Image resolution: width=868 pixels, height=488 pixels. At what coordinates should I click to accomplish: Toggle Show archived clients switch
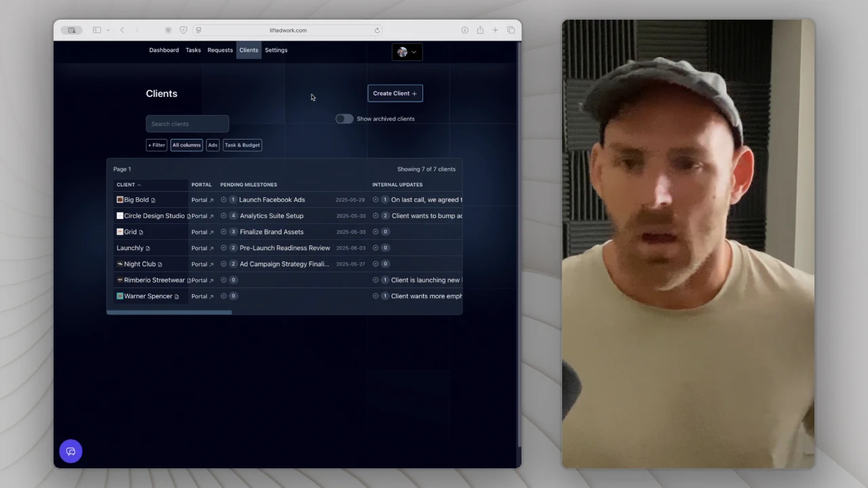point(344,119)
